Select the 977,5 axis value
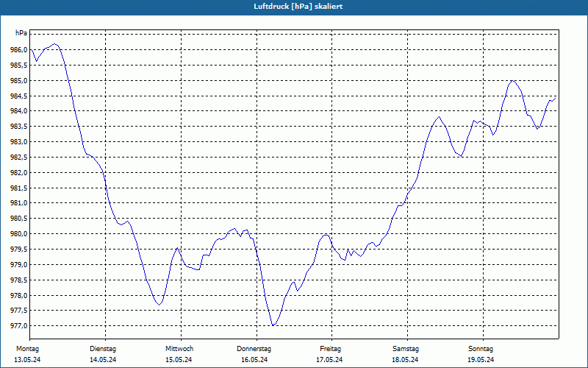This screenshot has height=368, width=588. click(19, 311)
